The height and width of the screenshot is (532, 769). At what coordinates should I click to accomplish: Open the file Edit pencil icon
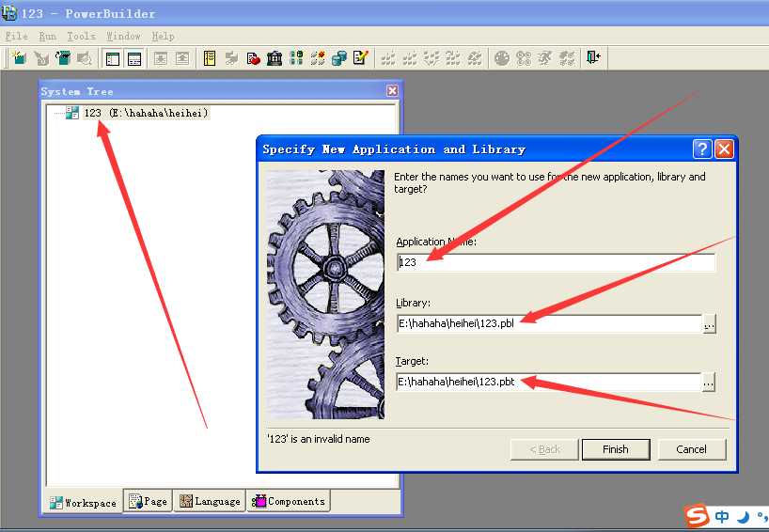(x=360, y=58)
